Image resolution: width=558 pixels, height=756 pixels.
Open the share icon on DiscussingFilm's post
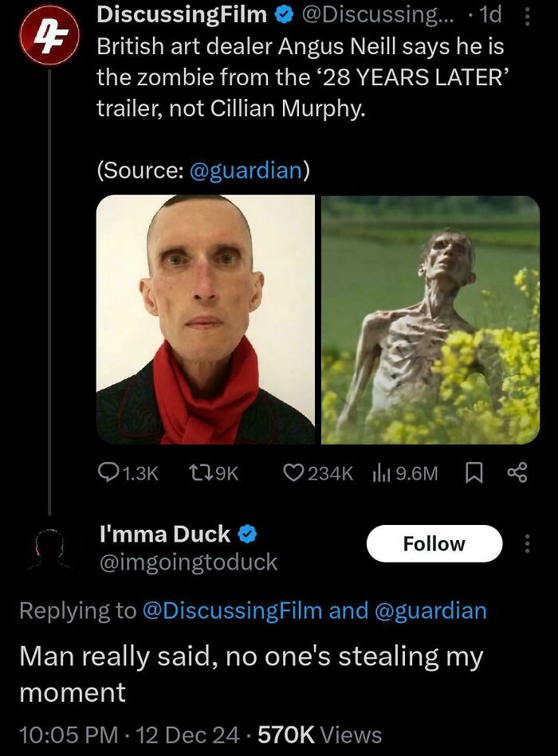(x=517, y=472)
